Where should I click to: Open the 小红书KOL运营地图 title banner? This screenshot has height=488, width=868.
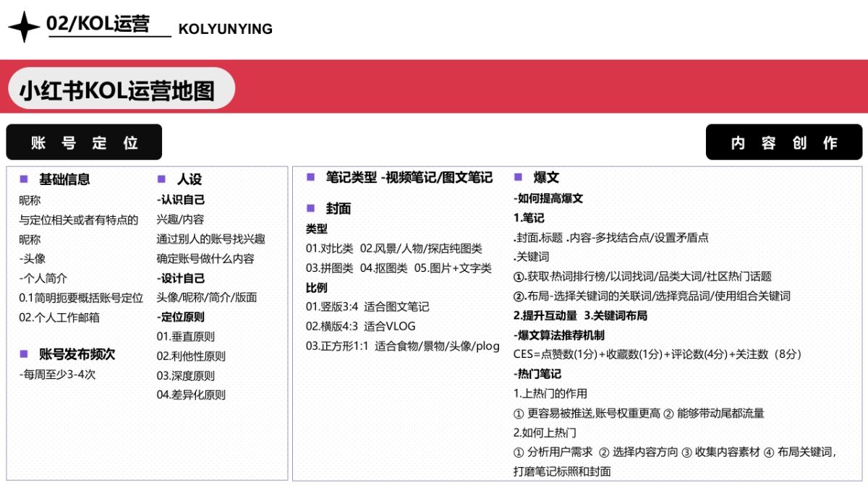(x=122, y=88)
